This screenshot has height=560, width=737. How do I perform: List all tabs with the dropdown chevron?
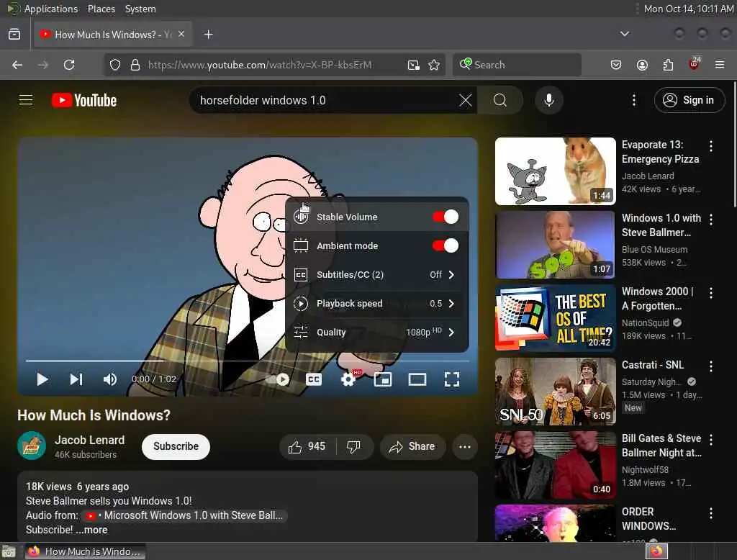tap(624, 34)
